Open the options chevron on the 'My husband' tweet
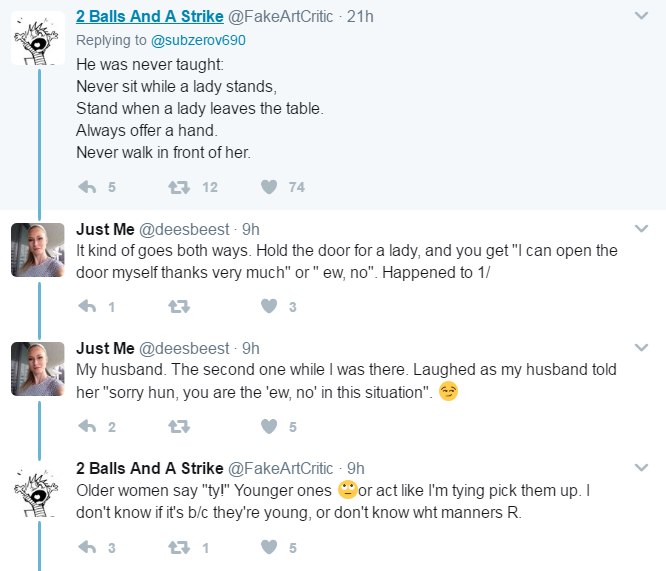666x571 pixels. tap(641, 348)
